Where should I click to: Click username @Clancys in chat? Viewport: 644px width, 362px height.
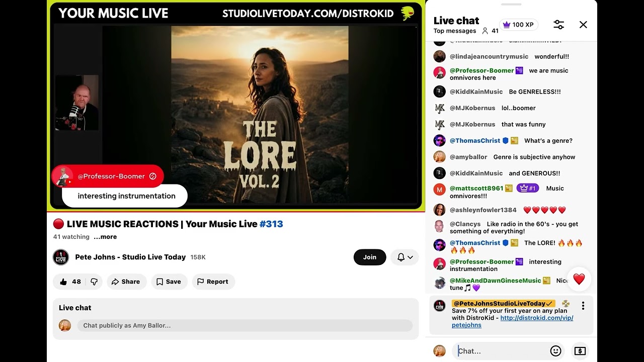tap(465, 224)
